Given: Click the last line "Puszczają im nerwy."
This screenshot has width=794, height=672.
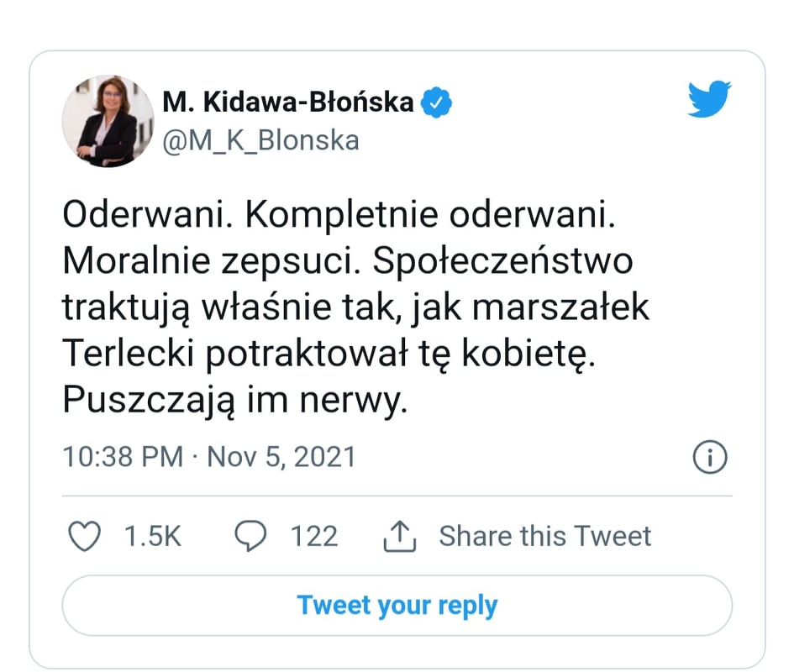Looking at the screenshot, I should [234, 401].
